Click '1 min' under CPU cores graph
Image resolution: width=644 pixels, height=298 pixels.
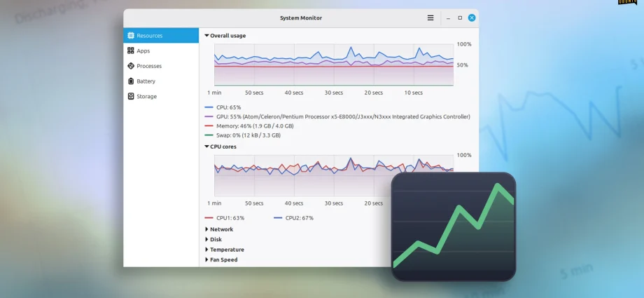pos(214,203)
